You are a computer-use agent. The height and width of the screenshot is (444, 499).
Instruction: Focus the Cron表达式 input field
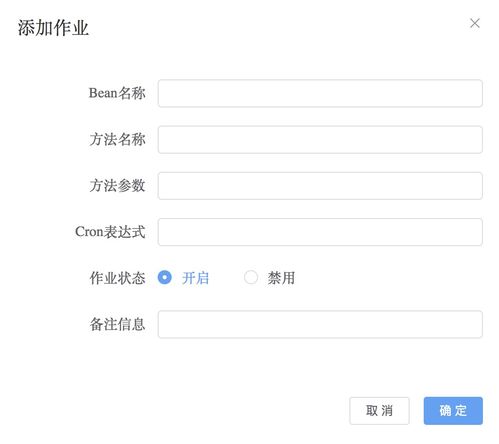pos(320,232)
